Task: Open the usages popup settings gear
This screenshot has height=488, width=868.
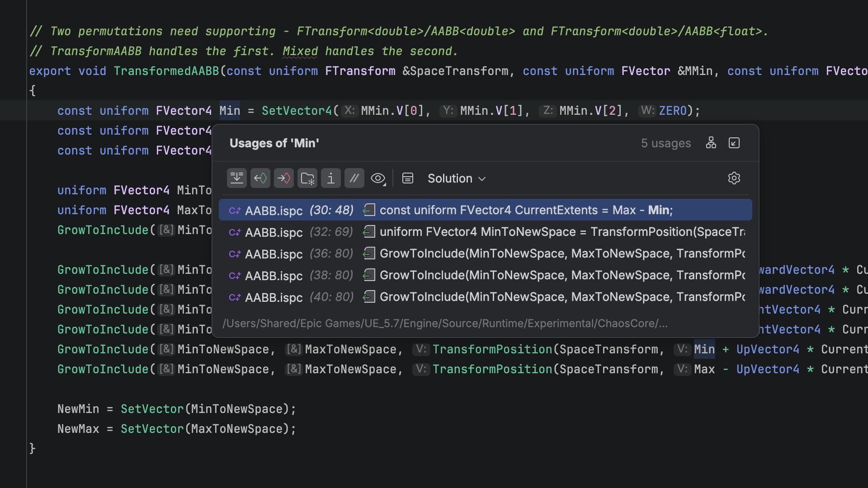Action: pyautogui.click(x=734, y=178)
